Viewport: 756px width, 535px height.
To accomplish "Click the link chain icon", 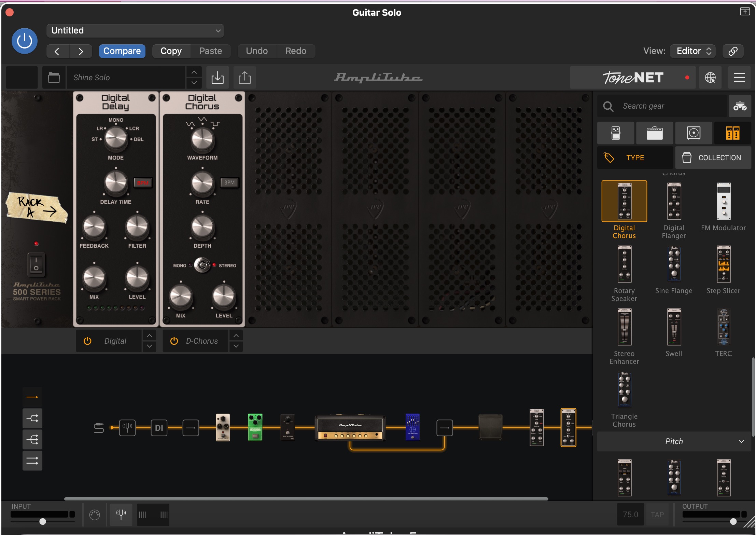I will tap(733, 51).
